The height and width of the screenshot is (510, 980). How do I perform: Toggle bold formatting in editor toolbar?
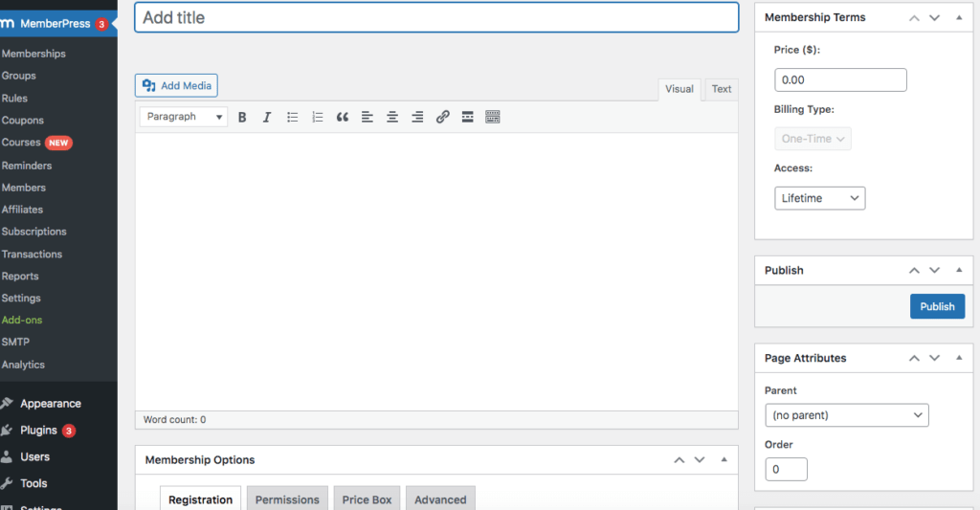pyautogui.click(x=242, y=117)
